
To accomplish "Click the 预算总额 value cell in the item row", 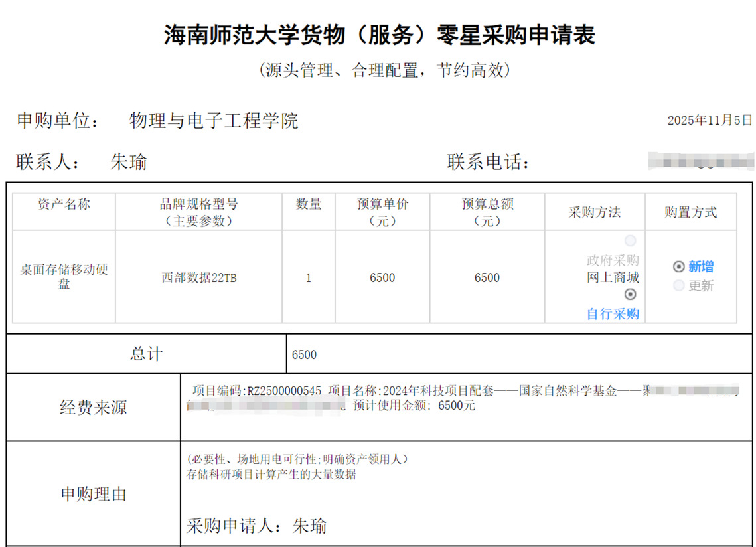I will point(487,278).
